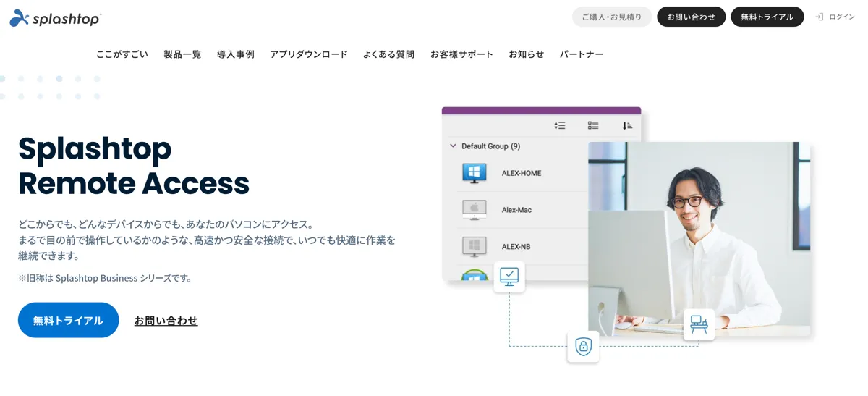This screenshot has height=396, width=868.
Task: Collapse the Default Group (9) chevron
Action: point(454,146)
